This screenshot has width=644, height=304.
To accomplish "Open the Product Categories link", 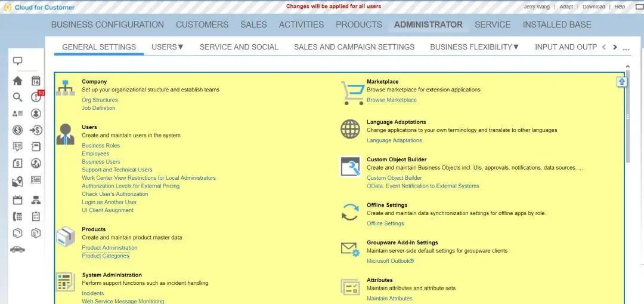I will [x=106, y=256].
